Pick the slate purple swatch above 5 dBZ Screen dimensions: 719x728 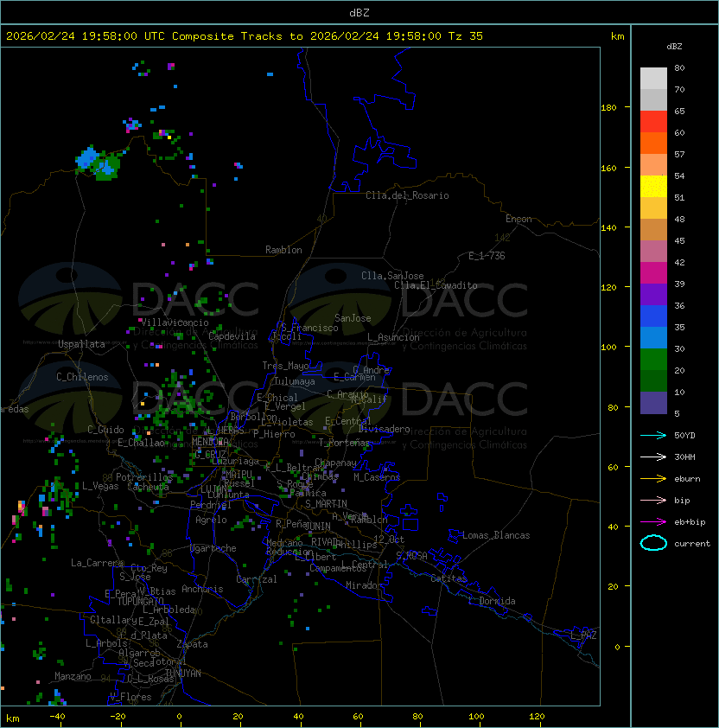[653, 403]
